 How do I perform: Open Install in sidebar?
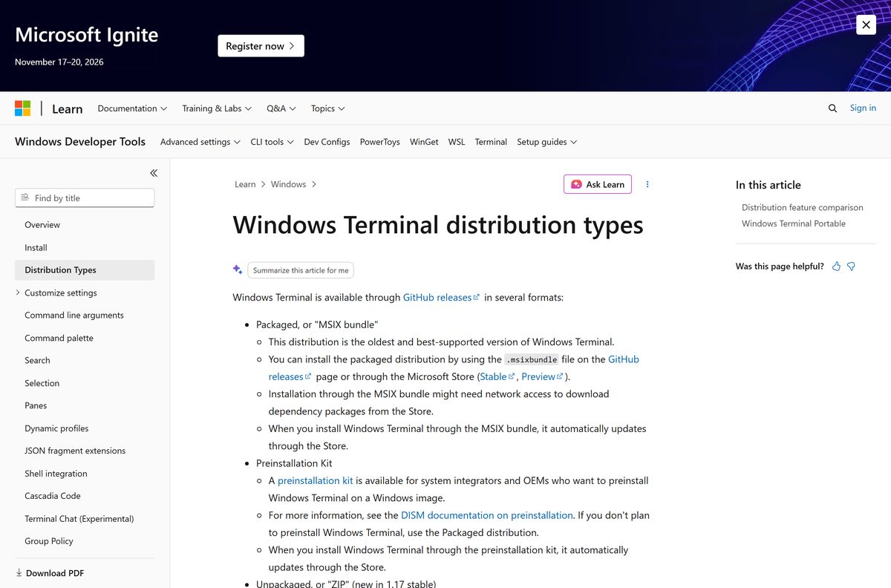[x=36, y=248]
